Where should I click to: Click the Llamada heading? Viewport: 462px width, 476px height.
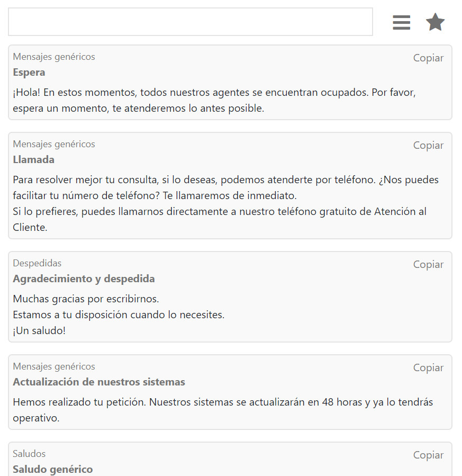coord(33,160)
